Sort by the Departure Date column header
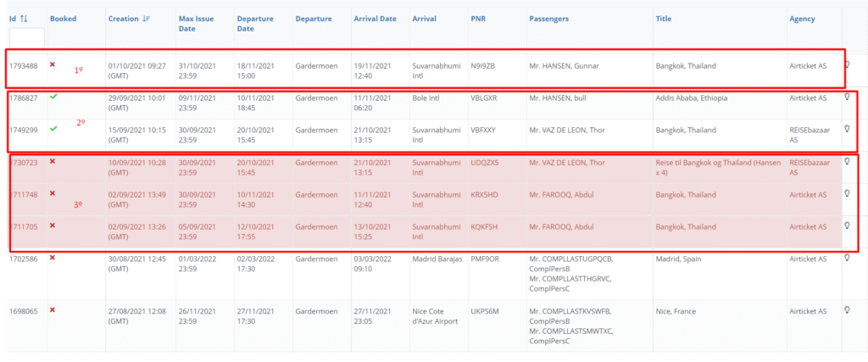Viewport: 868px width, 362px height. pyautogui.click(x=255, y=24)
